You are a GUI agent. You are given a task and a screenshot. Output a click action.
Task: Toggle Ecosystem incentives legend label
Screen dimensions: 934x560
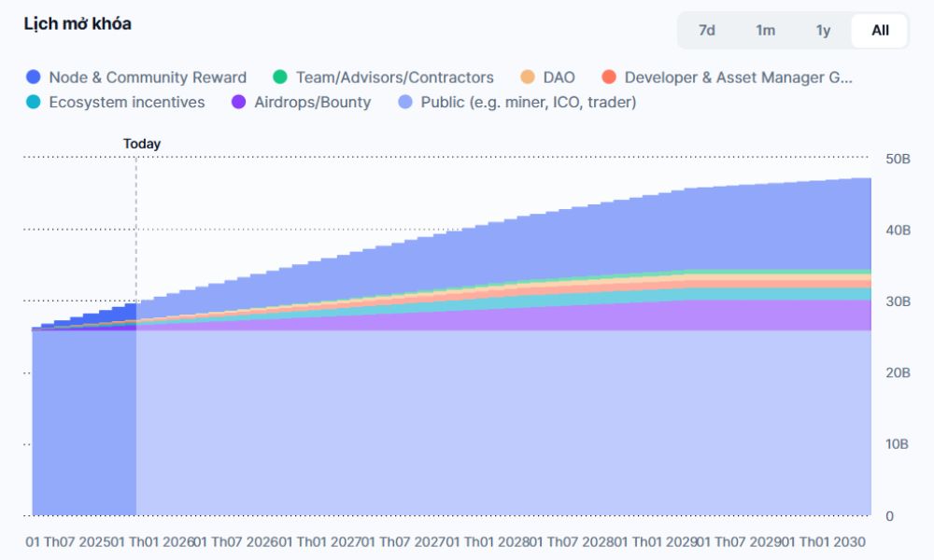coord(127,103)
